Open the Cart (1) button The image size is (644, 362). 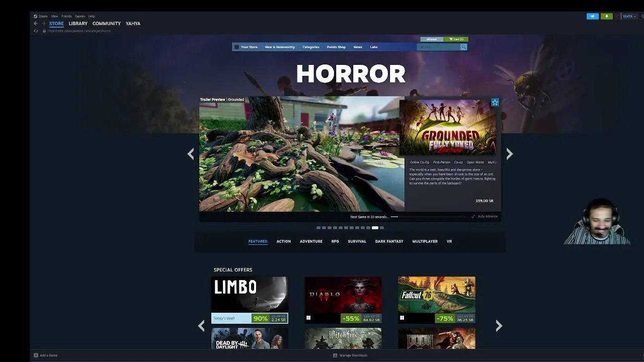pos(456,39)
